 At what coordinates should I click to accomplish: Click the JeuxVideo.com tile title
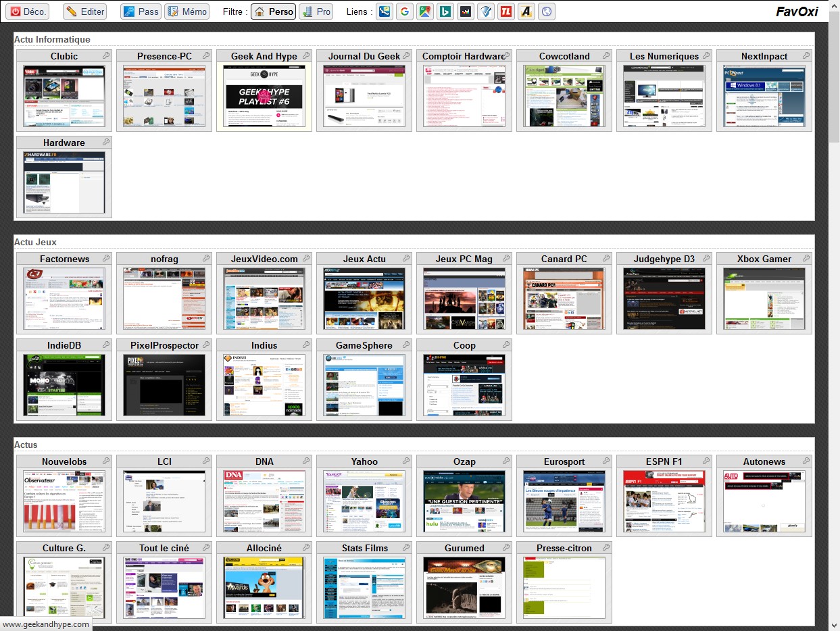(264, 259)
